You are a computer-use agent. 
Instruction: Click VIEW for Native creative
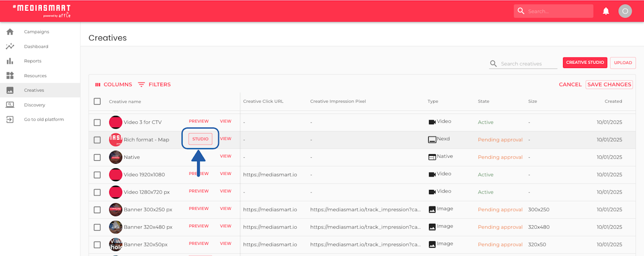click(x=225, y=156)
